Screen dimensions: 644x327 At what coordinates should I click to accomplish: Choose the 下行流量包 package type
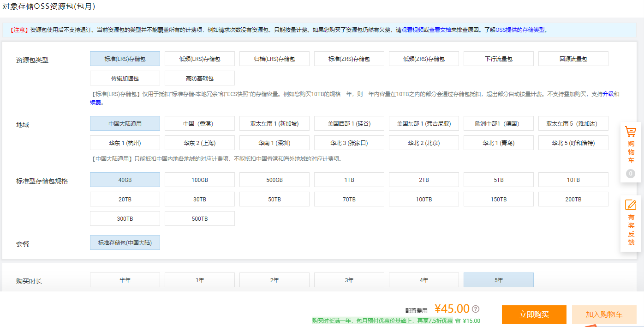498,59
